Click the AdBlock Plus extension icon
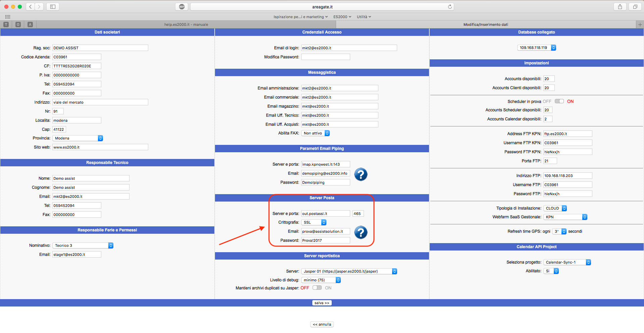 (x=181, y=7)
